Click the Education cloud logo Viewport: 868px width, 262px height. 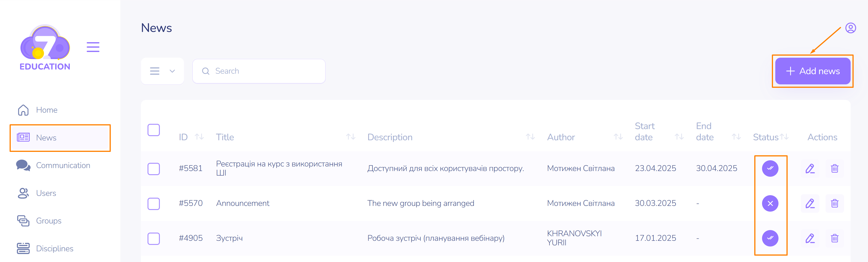45,47
